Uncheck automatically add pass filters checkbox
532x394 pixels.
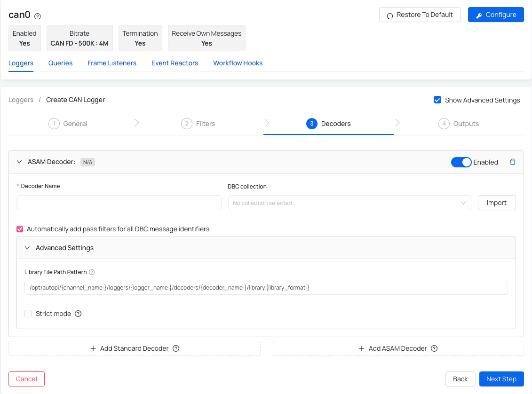[20, 229]
